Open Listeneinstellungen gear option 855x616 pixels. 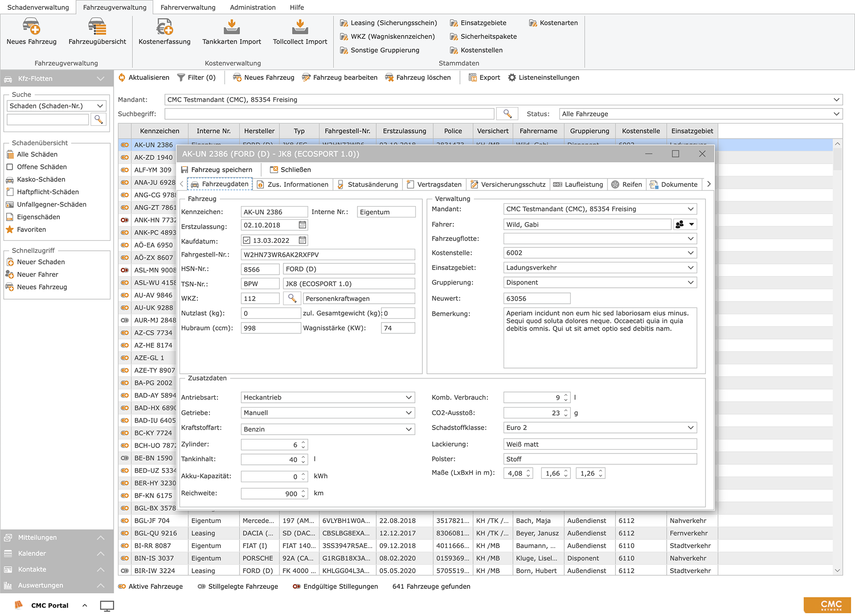pos(544,77)
